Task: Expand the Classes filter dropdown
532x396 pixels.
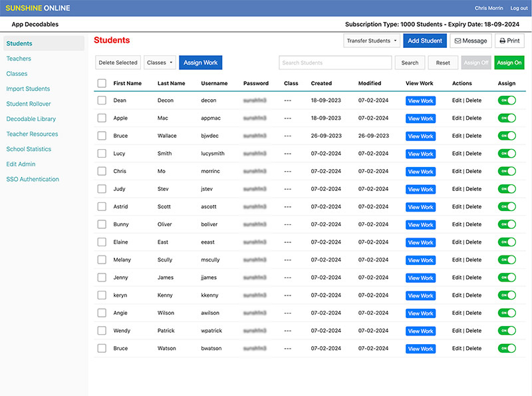Action: pos(160,62)
